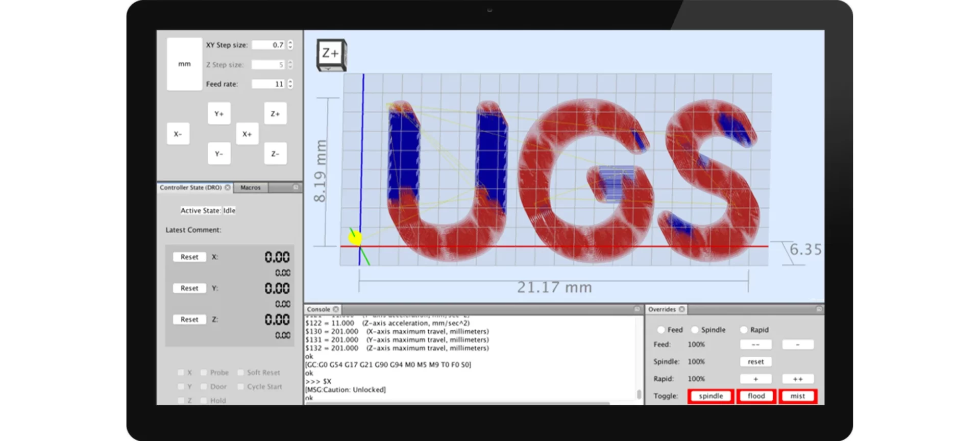980x441 pixels.
Task: Click the yellow tool position marker
Action: [x=355, y=237]
